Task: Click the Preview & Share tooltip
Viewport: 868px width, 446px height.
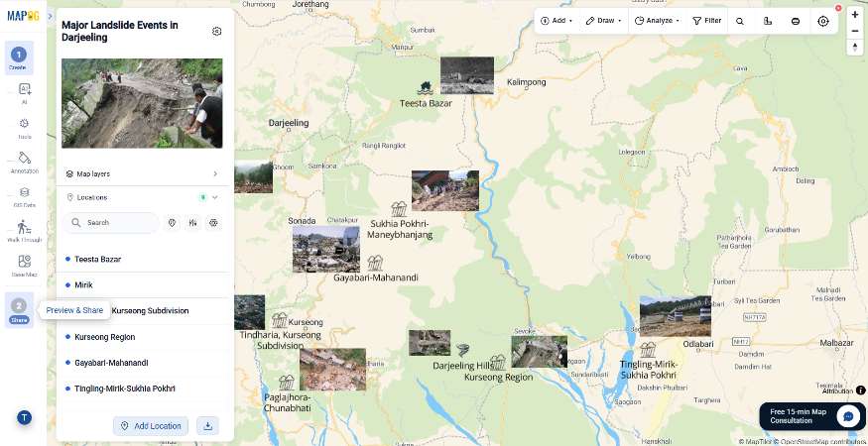Action: tap(74, 310)
